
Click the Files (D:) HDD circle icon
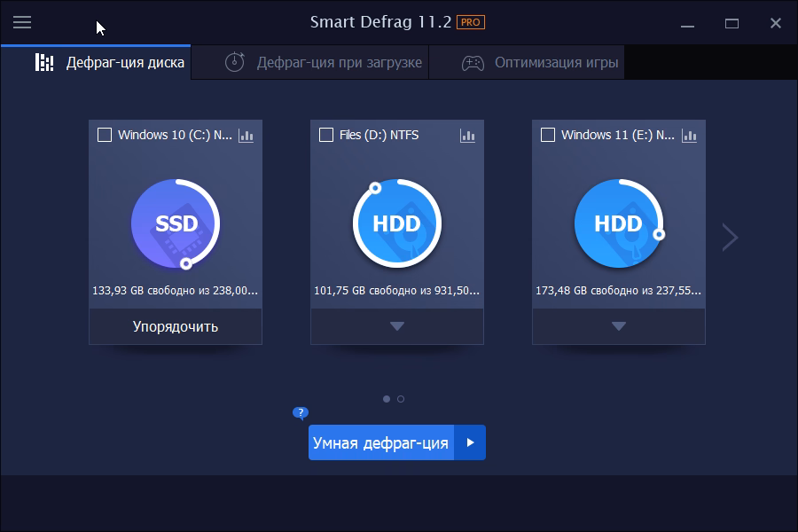click(397, 223)
